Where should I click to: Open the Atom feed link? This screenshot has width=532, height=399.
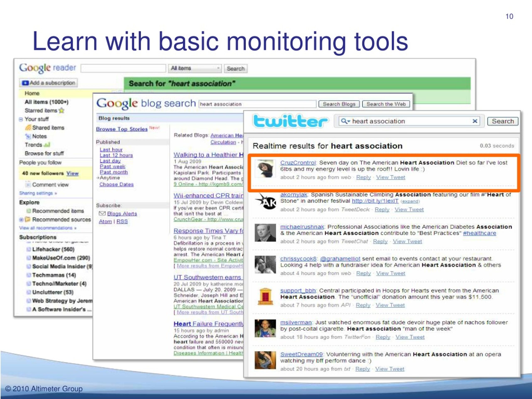[x=105, y=221]
